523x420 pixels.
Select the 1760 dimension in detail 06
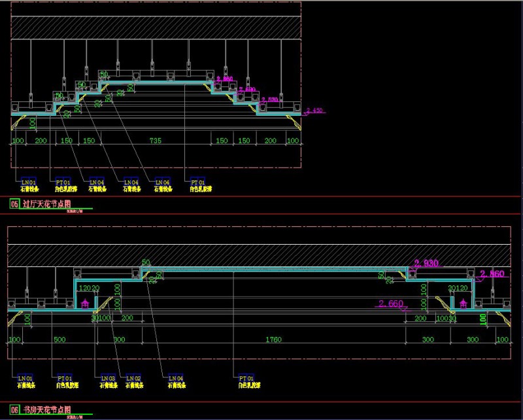pos(273,340)
